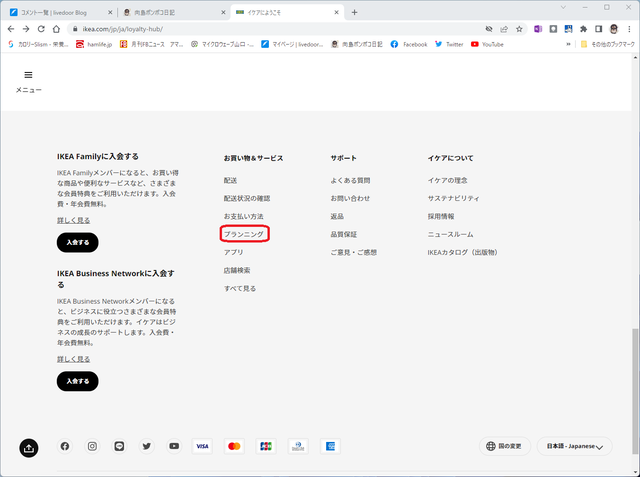Open Chrome three-dot menu
The width and height of the screenshot is (640, 477).
tap(629, 29)
